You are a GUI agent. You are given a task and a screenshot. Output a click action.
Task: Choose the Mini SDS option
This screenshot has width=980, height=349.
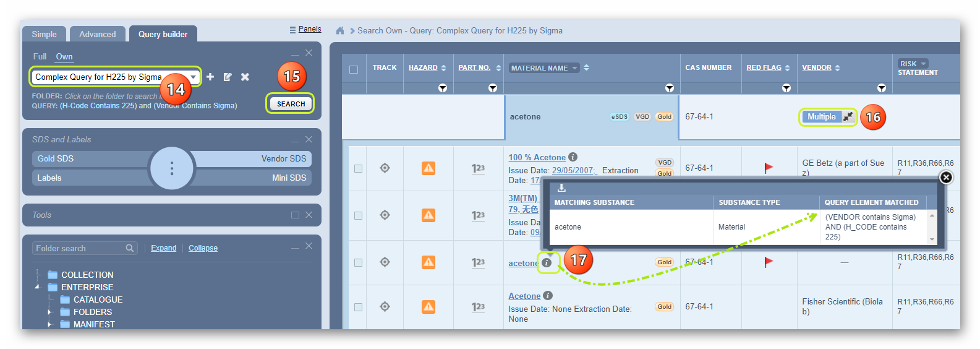(x=252, y=178)
